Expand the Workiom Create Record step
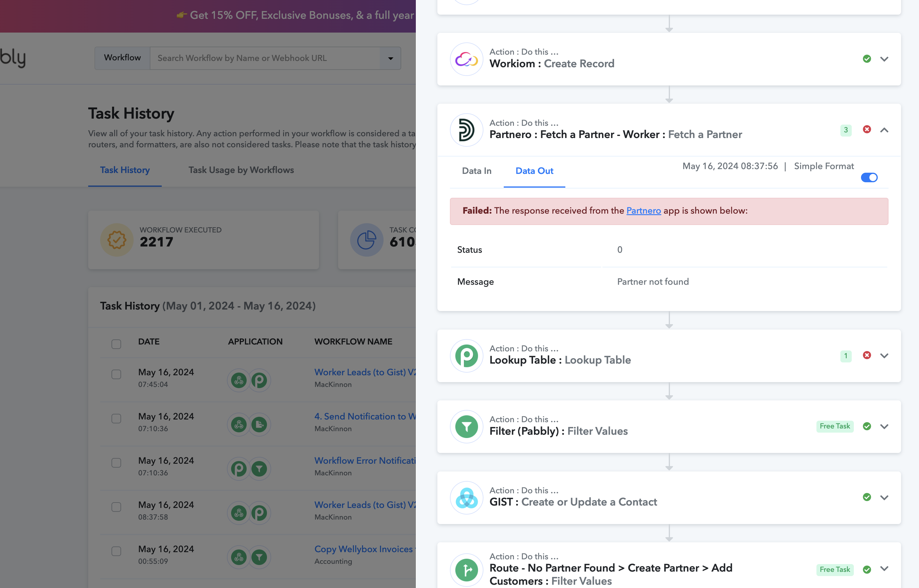Screen dimensions: 919x588 [884, 59]
